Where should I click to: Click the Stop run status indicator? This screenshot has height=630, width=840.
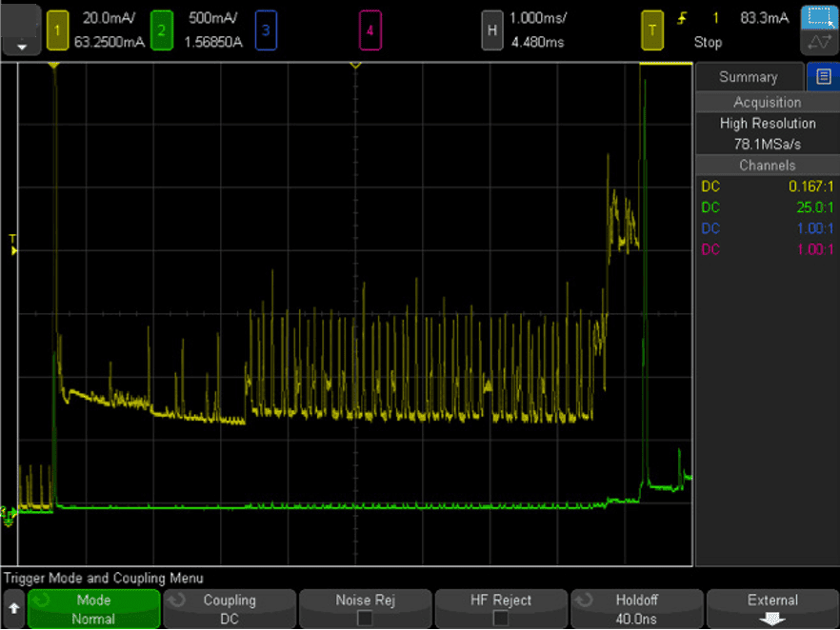(708, 43)
